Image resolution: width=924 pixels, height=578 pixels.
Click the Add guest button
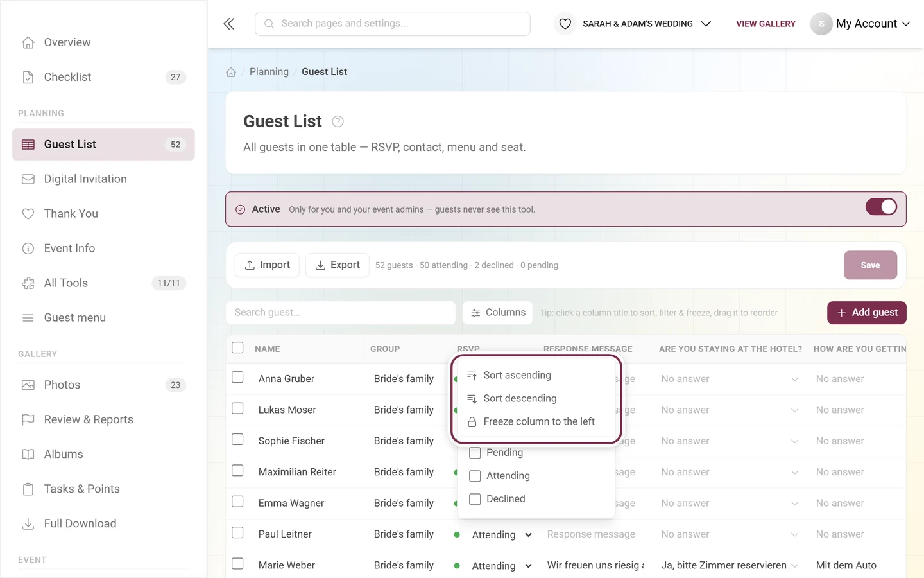coord(867,313)
